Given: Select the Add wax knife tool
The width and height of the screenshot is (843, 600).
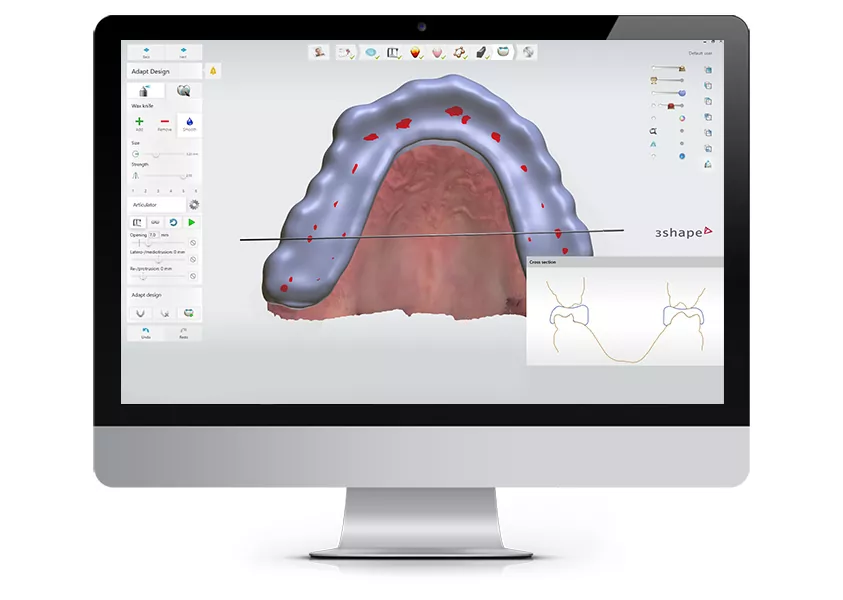Looking at the screenshot, I should [139, 123].
